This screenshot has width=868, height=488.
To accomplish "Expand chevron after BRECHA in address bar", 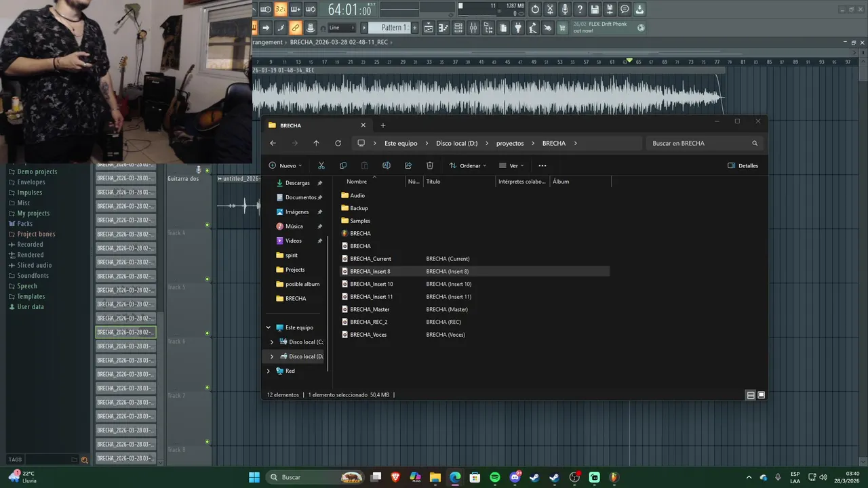I will (x=575, y=143).
